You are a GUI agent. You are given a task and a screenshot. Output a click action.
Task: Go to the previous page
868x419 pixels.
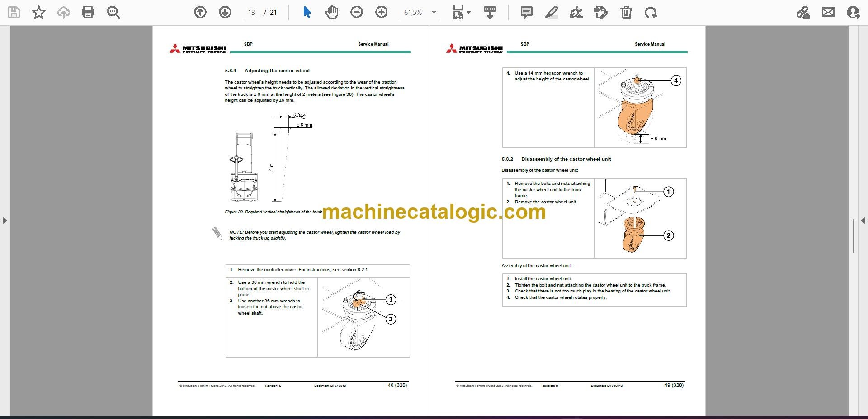coord(200,12)
